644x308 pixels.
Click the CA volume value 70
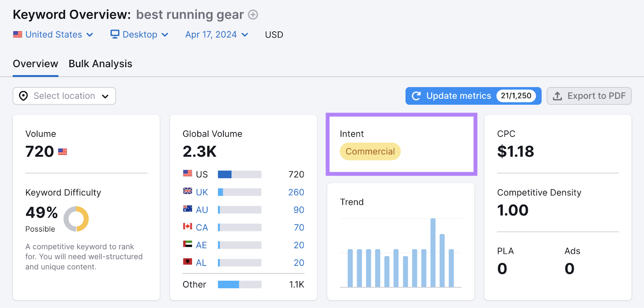pos(299,228)
